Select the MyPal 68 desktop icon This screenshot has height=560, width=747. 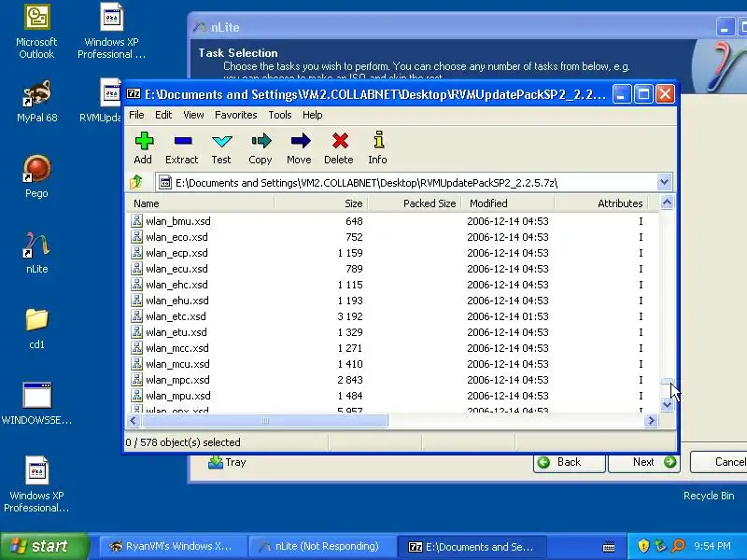[x=36, y=93]
